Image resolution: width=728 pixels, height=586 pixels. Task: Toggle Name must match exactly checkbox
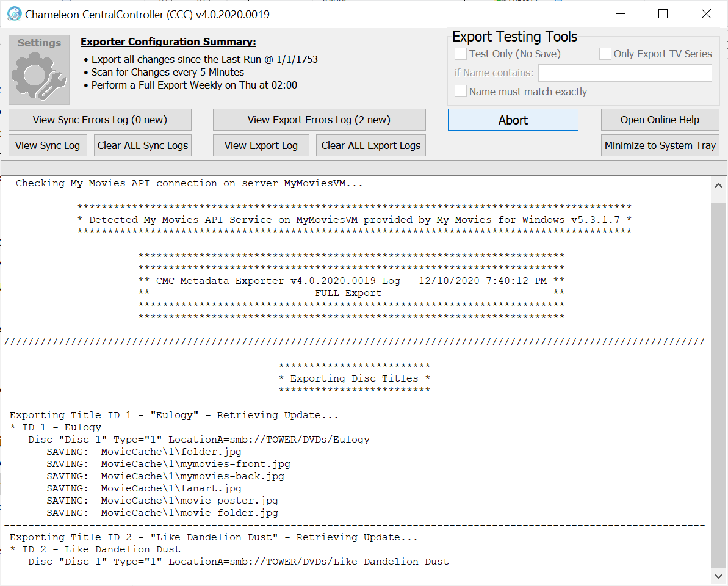(x=461, y=92)
